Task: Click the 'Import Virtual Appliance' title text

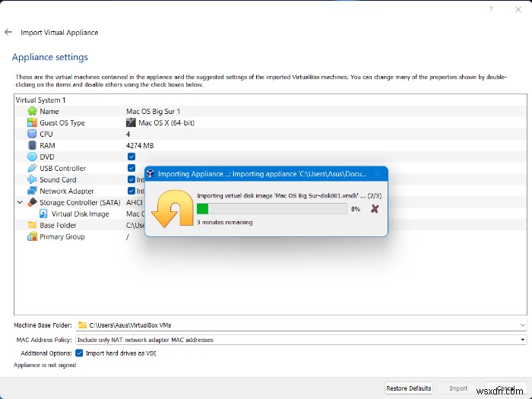Action: click(x=59, y=32)
